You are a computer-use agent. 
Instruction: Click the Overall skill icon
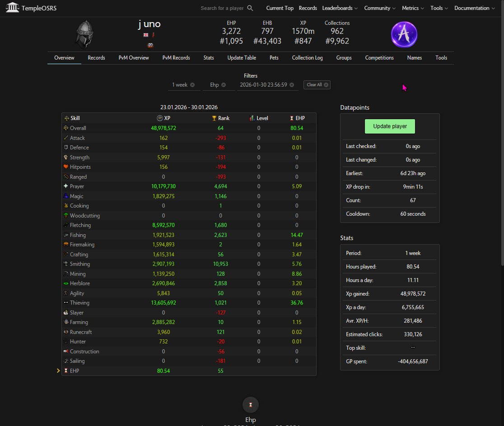(66, 128)
